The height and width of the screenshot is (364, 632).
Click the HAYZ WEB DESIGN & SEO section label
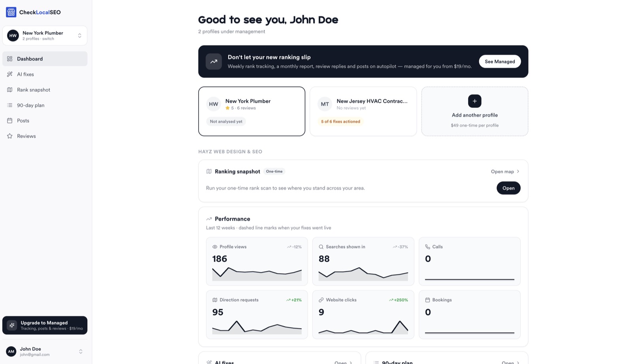(x=230, y=152)
